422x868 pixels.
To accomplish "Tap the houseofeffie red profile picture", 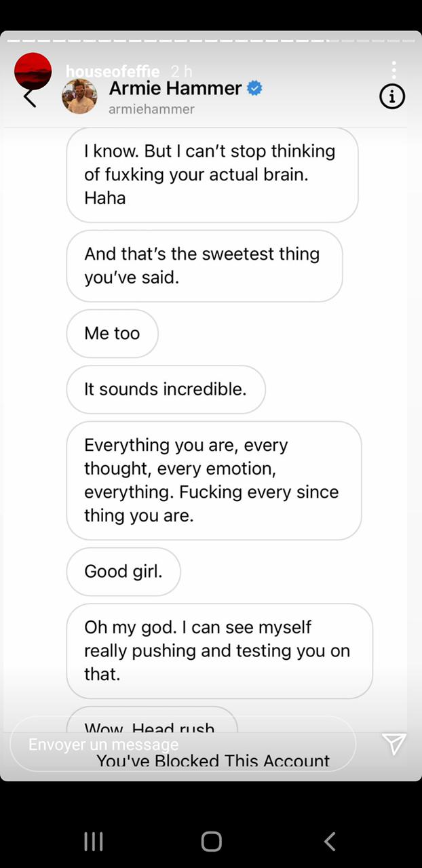I will click(x=33, y=70).
